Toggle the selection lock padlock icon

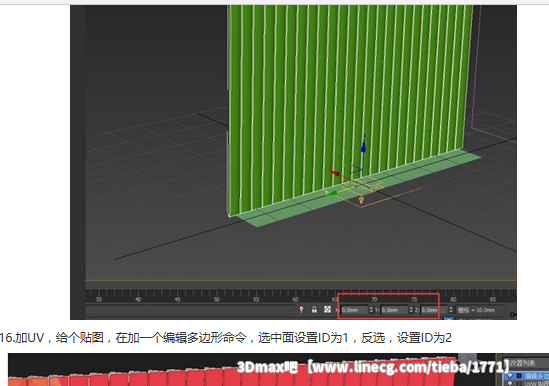click(314, 310)
